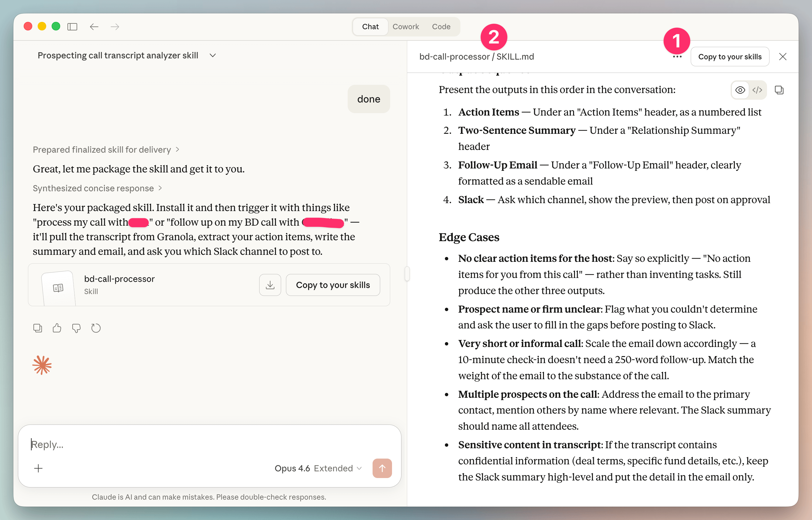Click the 'Edge Cases' heading

(x=469, y=237)
